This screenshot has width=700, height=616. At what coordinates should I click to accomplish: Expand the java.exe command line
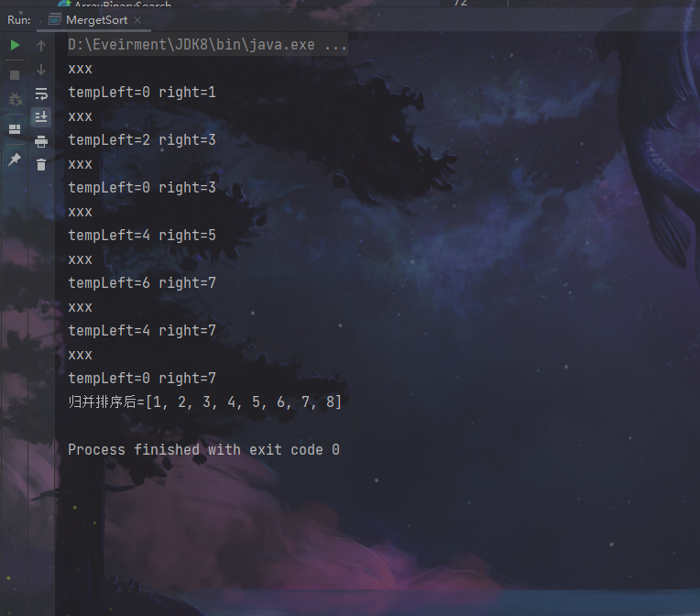click(x=208, y=45)
